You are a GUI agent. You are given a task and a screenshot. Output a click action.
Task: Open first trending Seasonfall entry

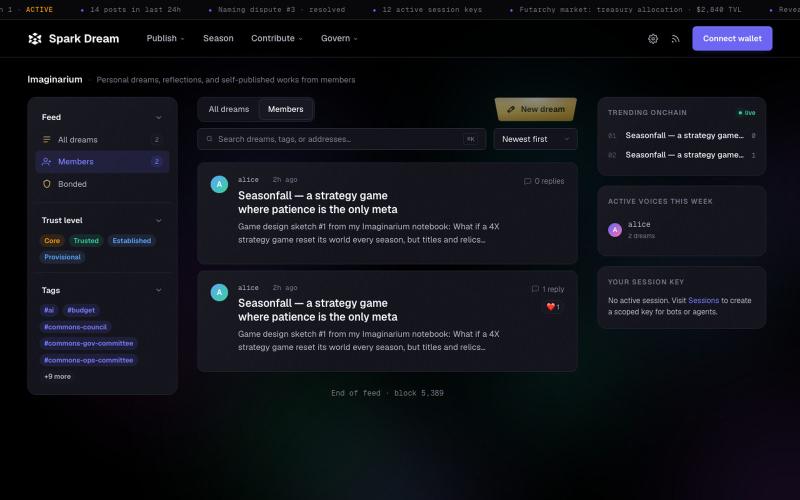682,136
